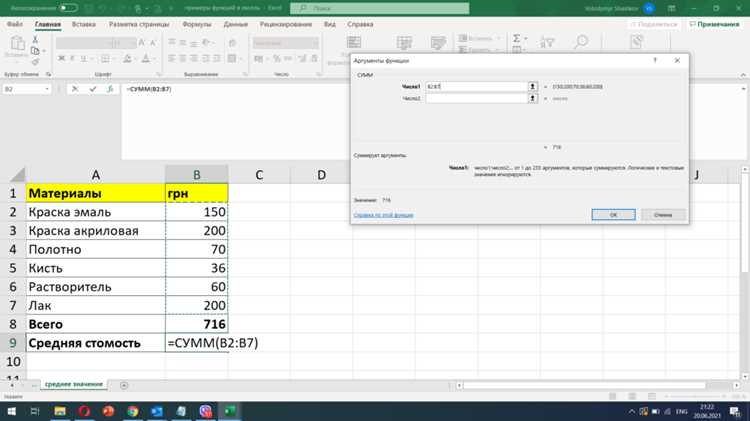The width and height of the screenshot is (750, 421).
Task: Click the Paste clipboard icon
Action: tap(17, 44)
